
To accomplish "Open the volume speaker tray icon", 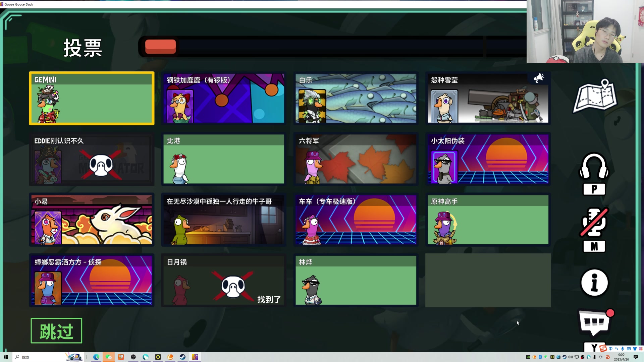I will tap(571, 357).
